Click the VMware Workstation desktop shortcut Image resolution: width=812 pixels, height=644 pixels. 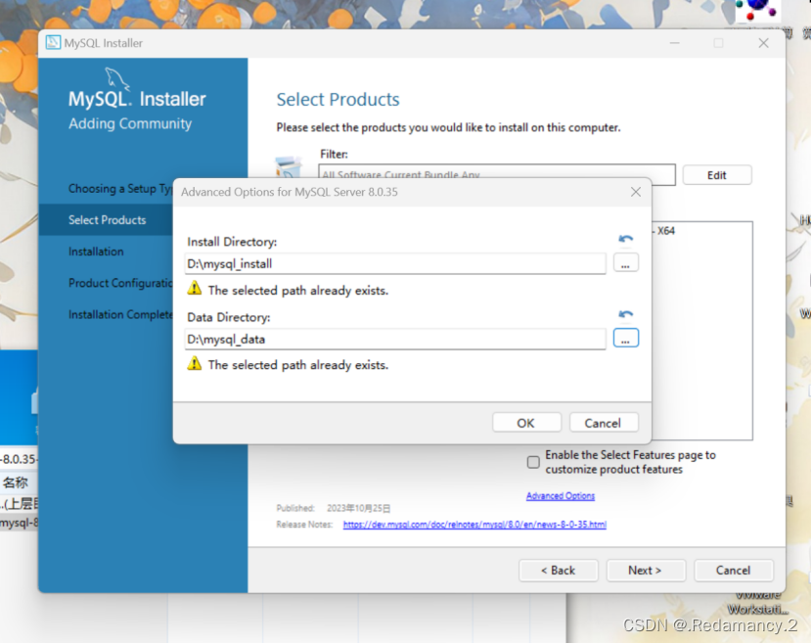point(757,603)
